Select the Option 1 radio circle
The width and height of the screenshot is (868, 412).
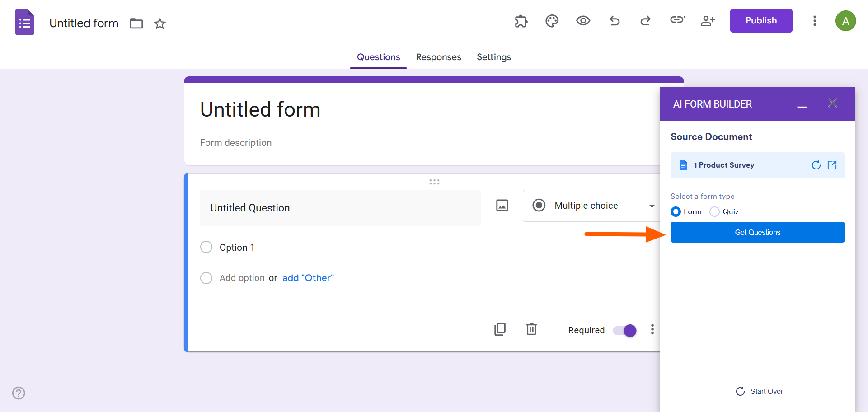click(x=206, y=247)
